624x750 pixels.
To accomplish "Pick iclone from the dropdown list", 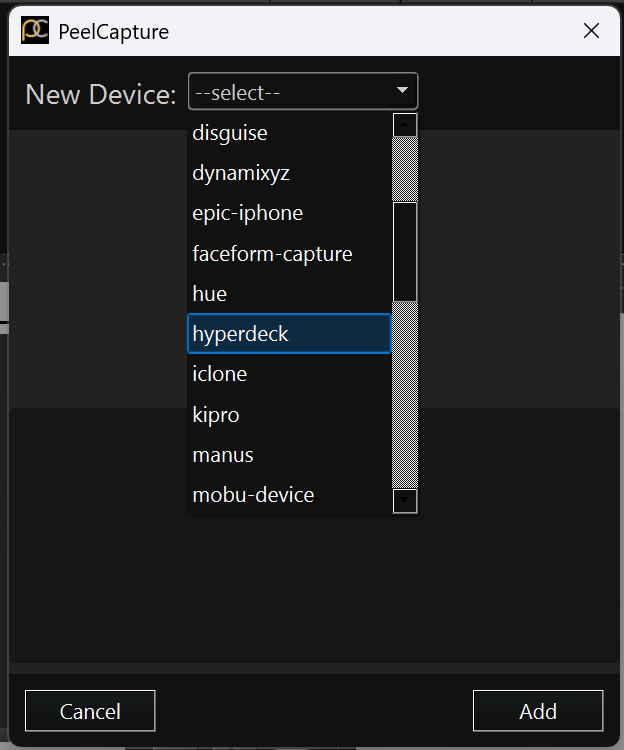I will (289, 374).
